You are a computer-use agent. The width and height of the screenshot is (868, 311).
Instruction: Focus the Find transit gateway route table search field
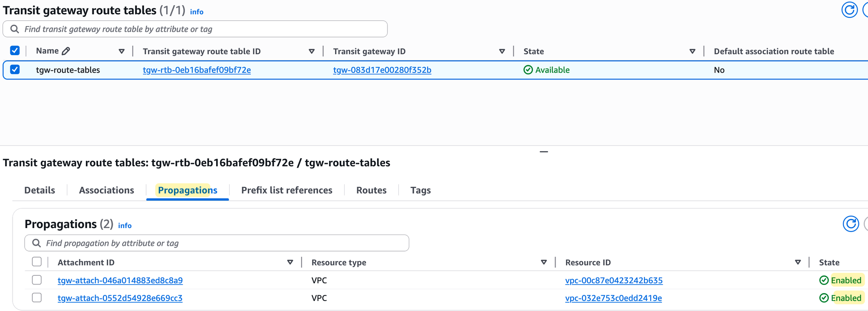[195, 29]
